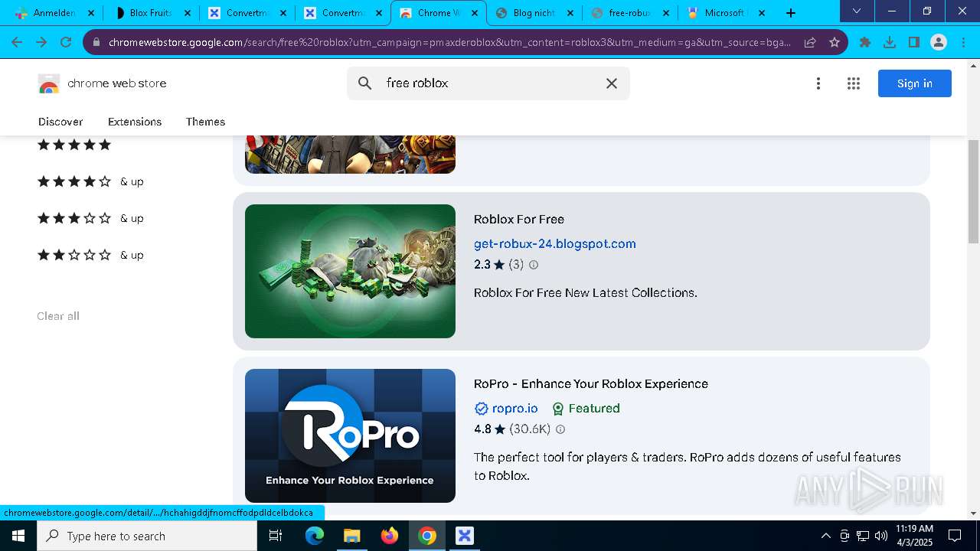The image size is (980, 551).
Task: Open the Roblox For Free thumbnail
Action: tap(350, 271)
